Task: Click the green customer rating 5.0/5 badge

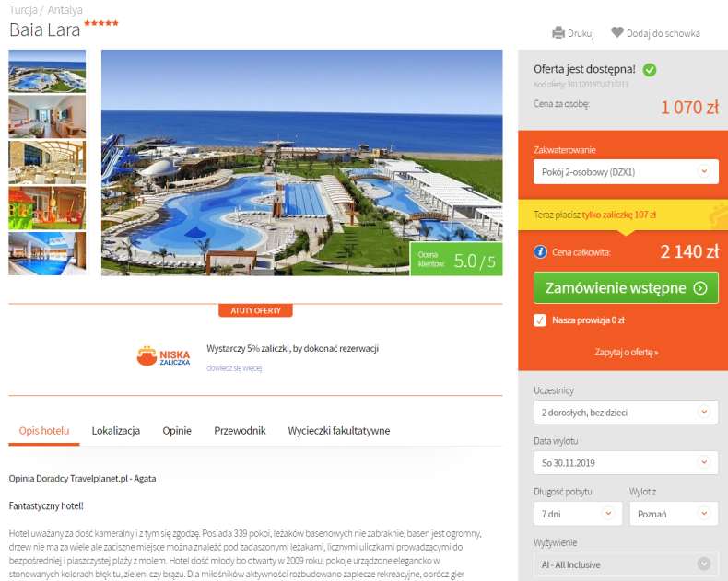Action: tap(456, 259)
